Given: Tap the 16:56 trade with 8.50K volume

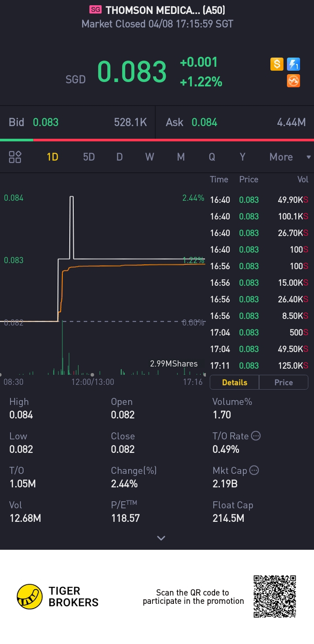Looking at the screenshot, I should click(x=259, y=316).
